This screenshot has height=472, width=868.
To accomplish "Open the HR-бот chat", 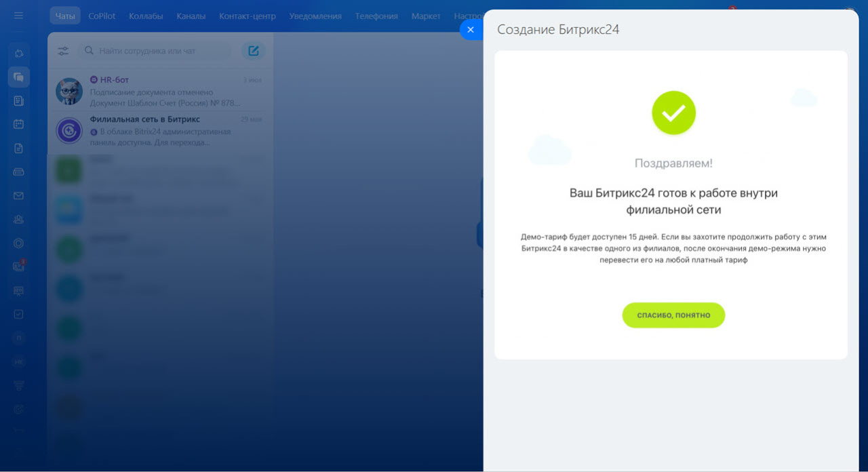I will (x=160, y=91).
